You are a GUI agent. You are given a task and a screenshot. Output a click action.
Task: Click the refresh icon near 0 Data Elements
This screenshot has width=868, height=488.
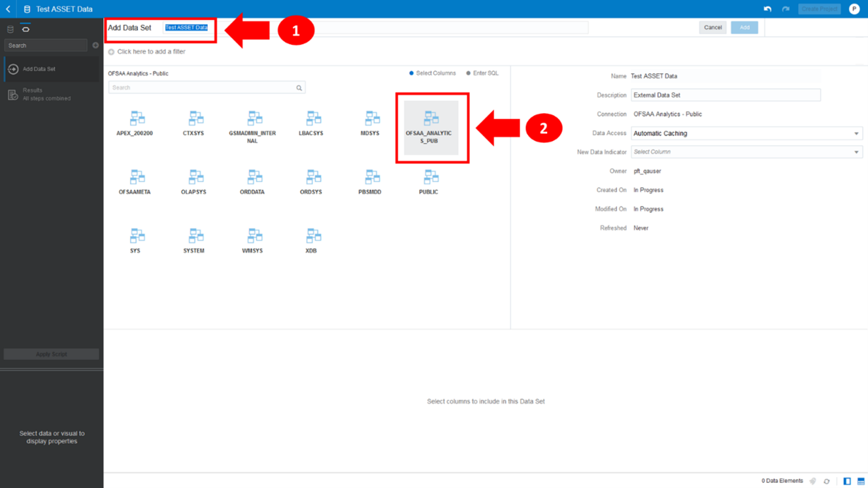(825, 480)
